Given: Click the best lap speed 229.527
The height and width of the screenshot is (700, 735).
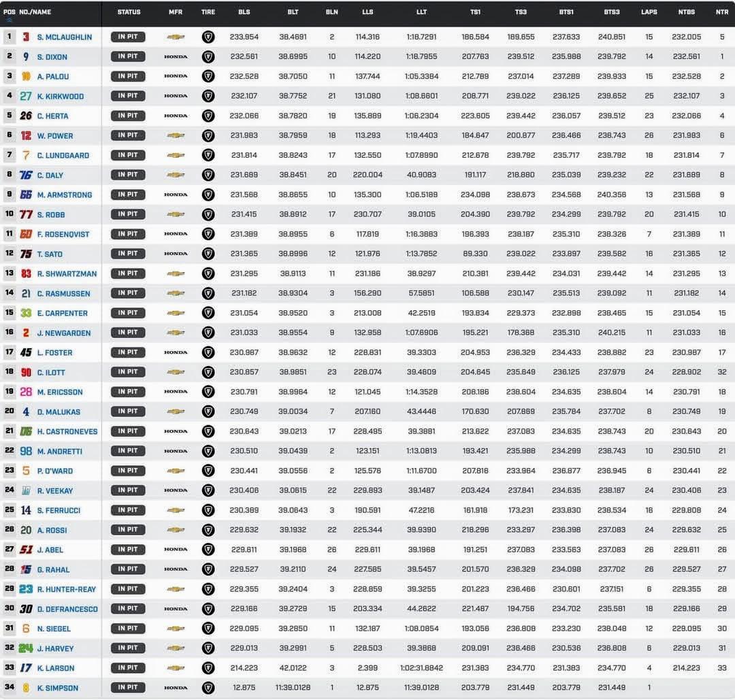Looking at the screenshot, I should click(244, 569).
